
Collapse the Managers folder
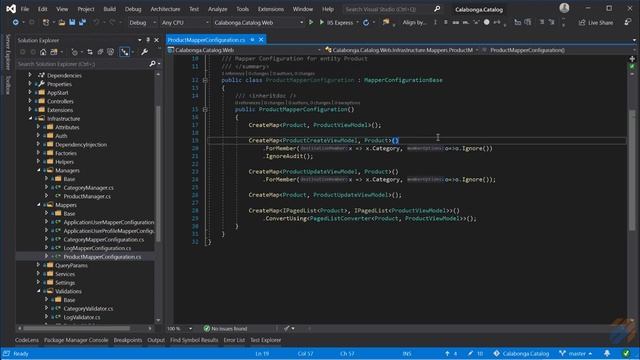(38, 170)
